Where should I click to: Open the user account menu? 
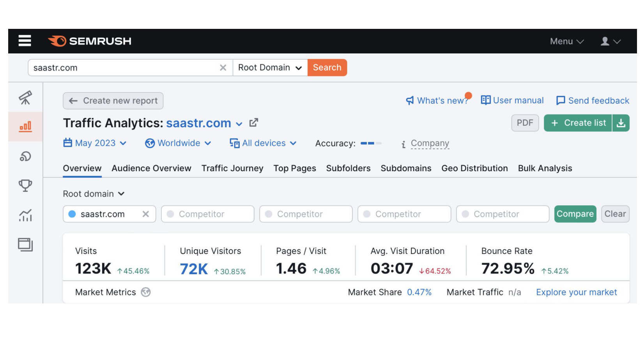tap(610, 41)
